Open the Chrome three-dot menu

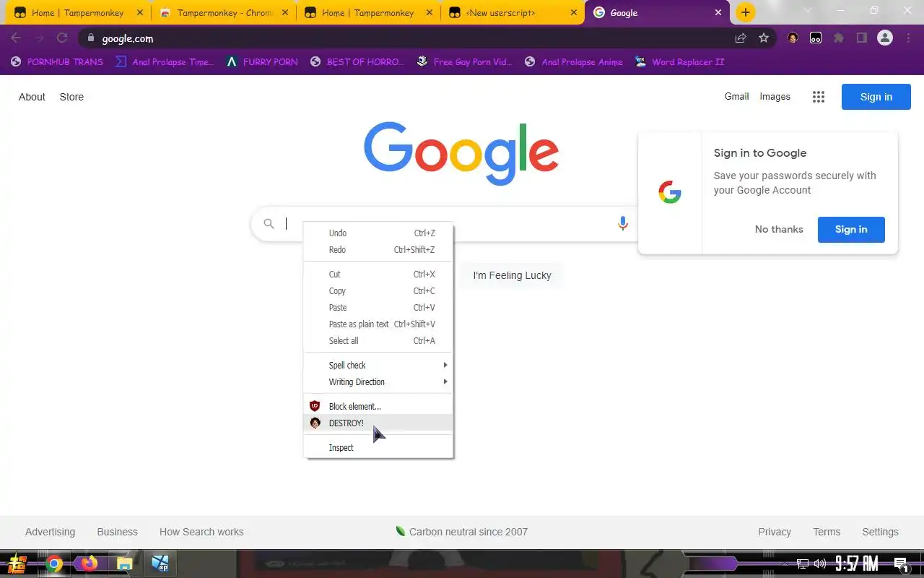[908, 38]
